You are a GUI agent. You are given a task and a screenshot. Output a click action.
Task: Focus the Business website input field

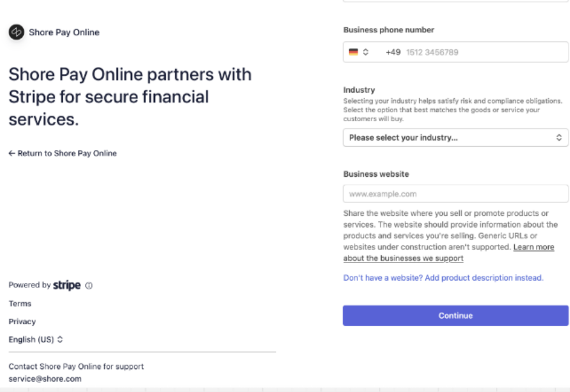[455, 194]
